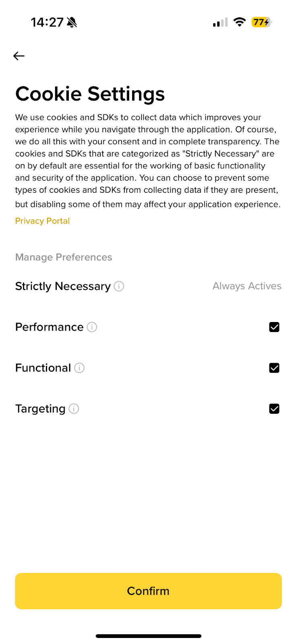This screenshot has width=297, height=644.
Task: Show info for Functional cookies
Action: click(x=80, y=368)
